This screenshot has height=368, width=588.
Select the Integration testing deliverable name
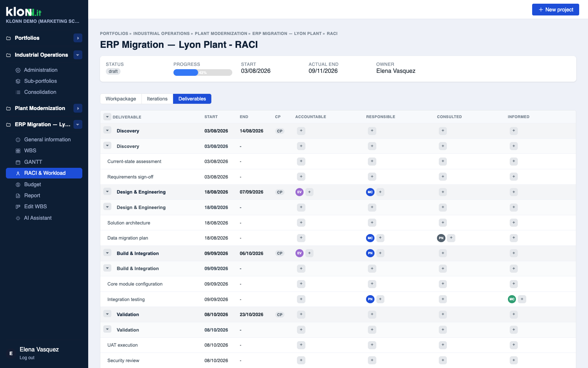pos(126,300)
